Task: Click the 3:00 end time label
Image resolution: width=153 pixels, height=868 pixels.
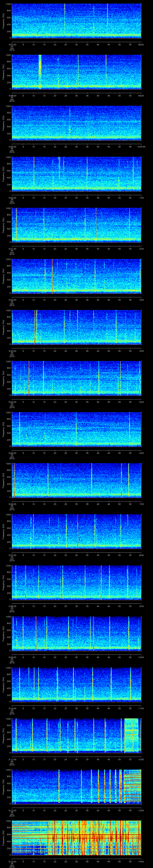Action: (141, 300)
